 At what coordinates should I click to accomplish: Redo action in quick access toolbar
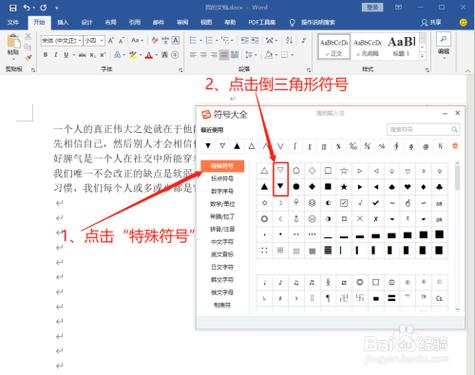pyautogui.click(x=43, y=8)
